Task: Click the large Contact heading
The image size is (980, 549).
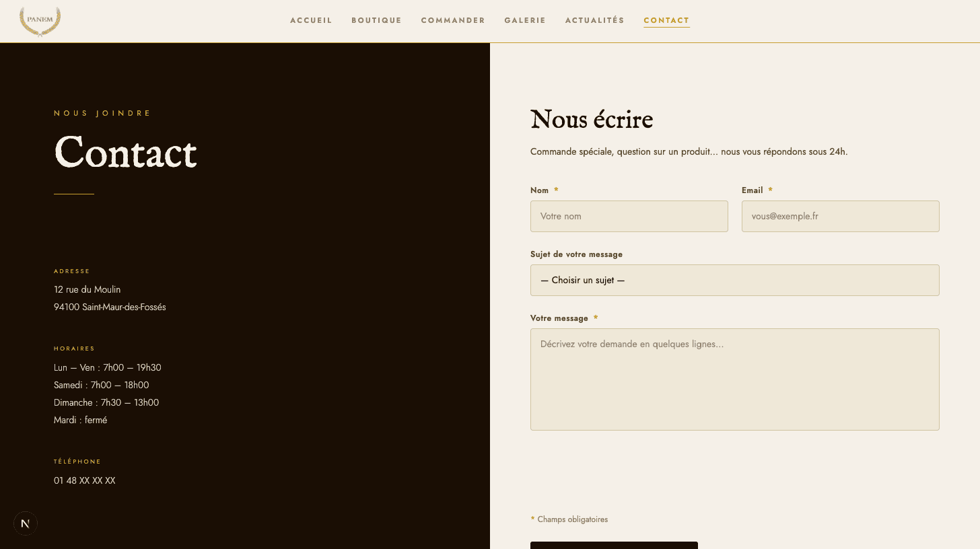Action: pyautogui.click(x=125, y=152)
